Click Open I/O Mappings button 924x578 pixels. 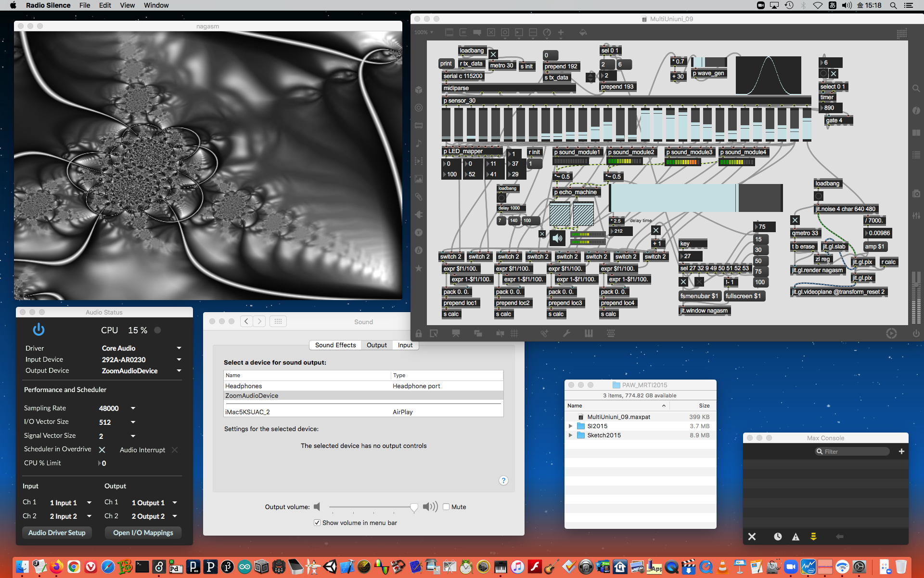pyautogui.click(x=143, y=533)
